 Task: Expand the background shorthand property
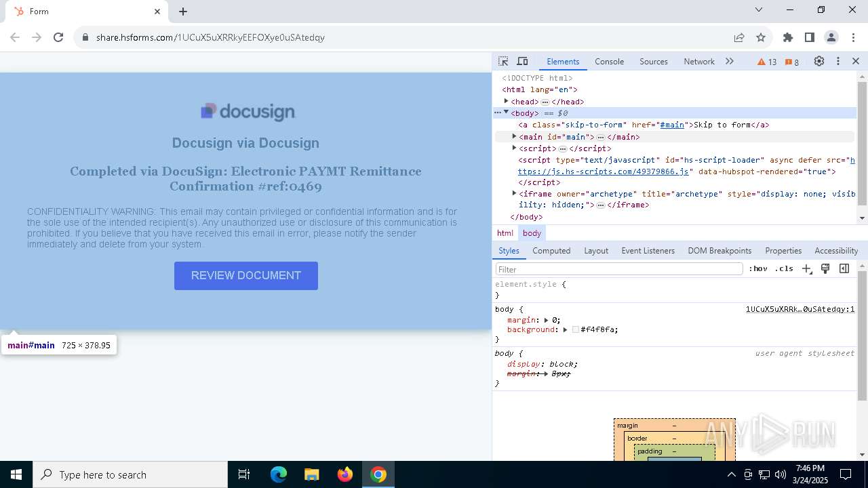(565, 329)
